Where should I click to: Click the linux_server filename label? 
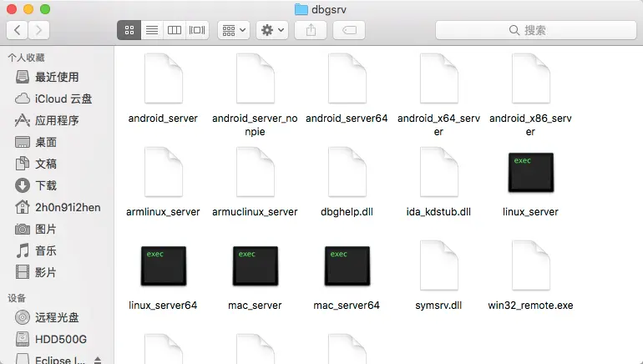(530, 212)
